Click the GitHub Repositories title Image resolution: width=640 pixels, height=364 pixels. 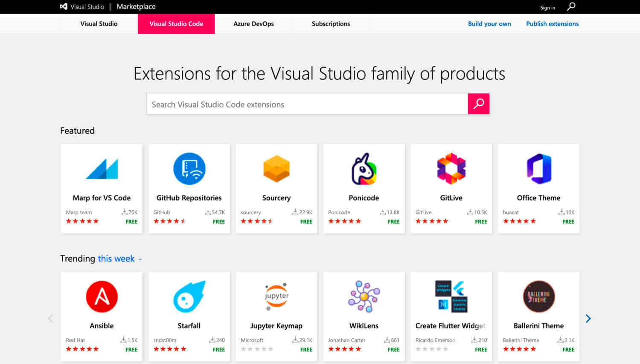pos(189,198)
